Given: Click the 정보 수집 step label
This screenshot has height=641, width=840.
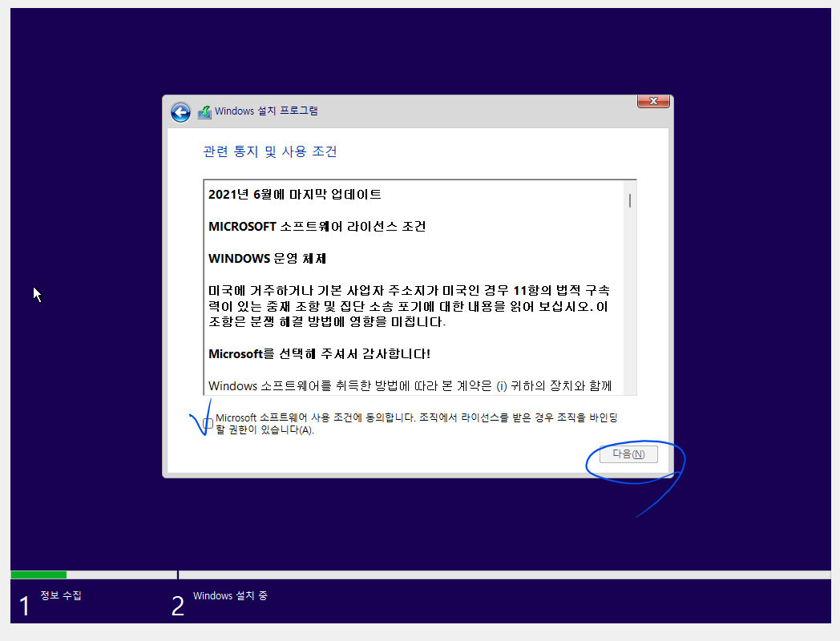Looking at the screenshot, I should [x=61, y=595].
